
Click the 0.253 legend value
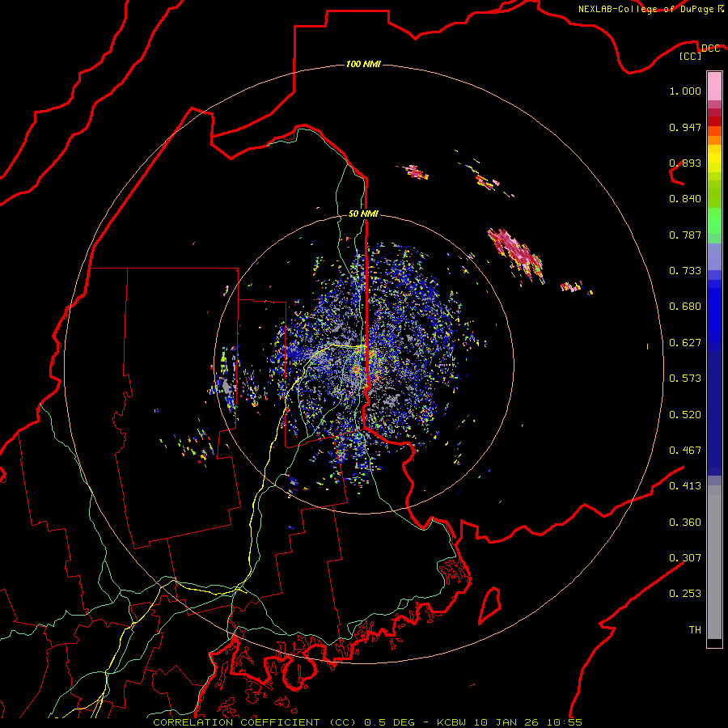tap(685, 594)
